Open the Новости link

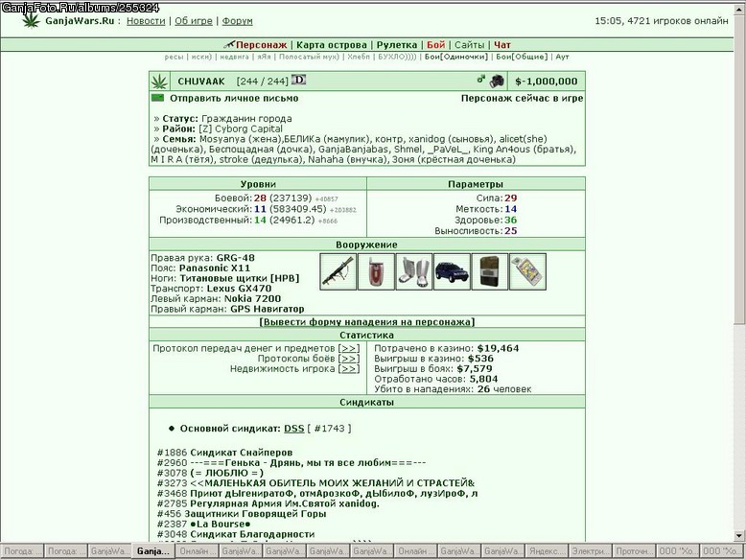[146, 21]
